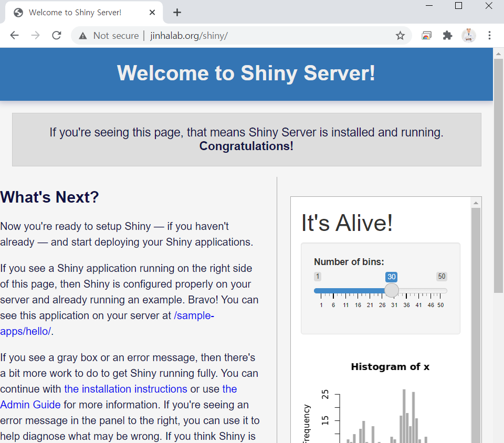Open Chrome three-dot menu
This screenshot has width=504, height=443.
point(489,35)
